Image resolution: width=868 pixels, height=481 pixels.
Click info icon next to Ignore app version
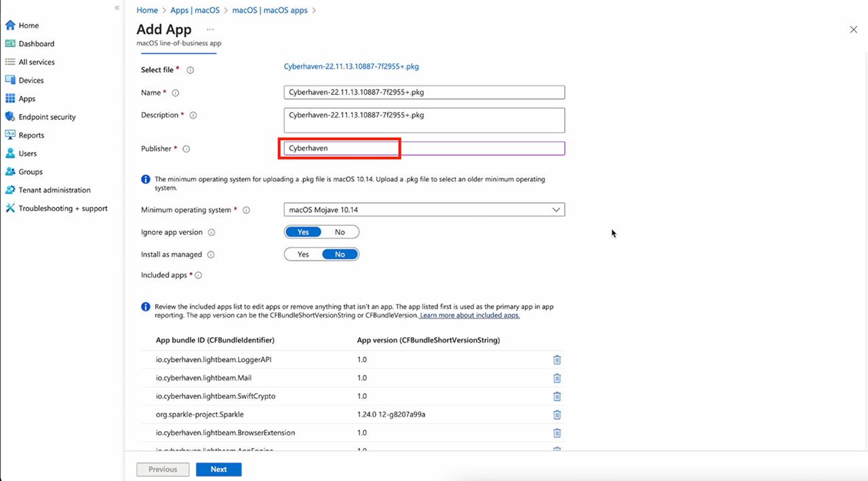click(211, 232)
